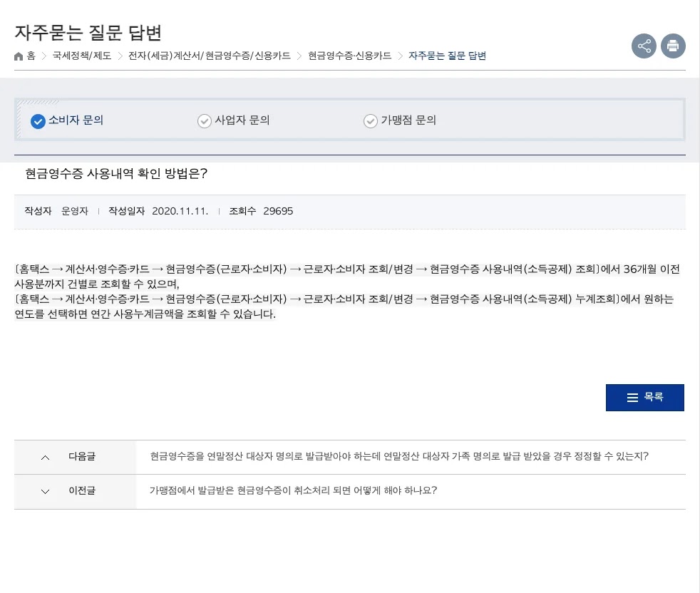
Task: Click the page heading 자주묻는 질문 답변
Action: pos(88,33)
